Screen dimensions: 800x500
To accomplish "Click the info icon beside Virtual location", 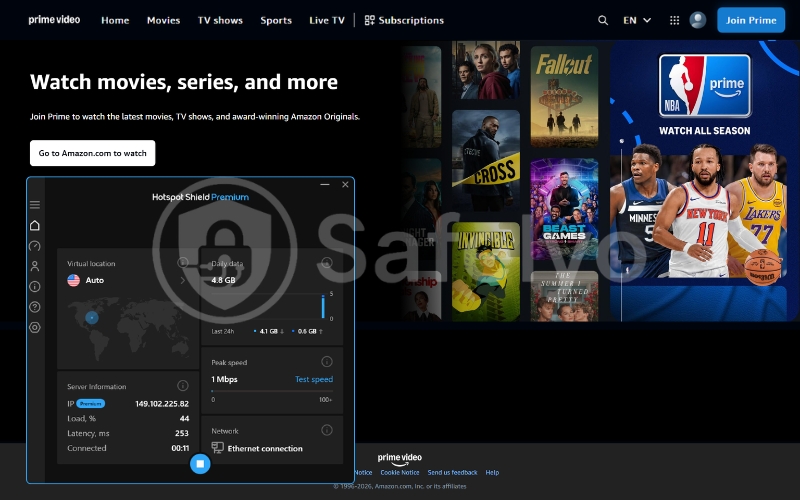I will [x=183, y=262].
